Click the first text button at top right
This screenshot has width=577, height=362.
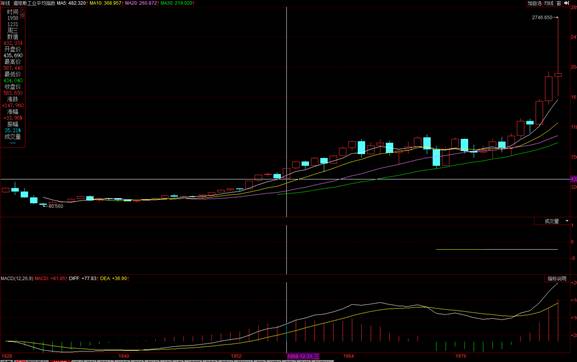click(535, 3)
